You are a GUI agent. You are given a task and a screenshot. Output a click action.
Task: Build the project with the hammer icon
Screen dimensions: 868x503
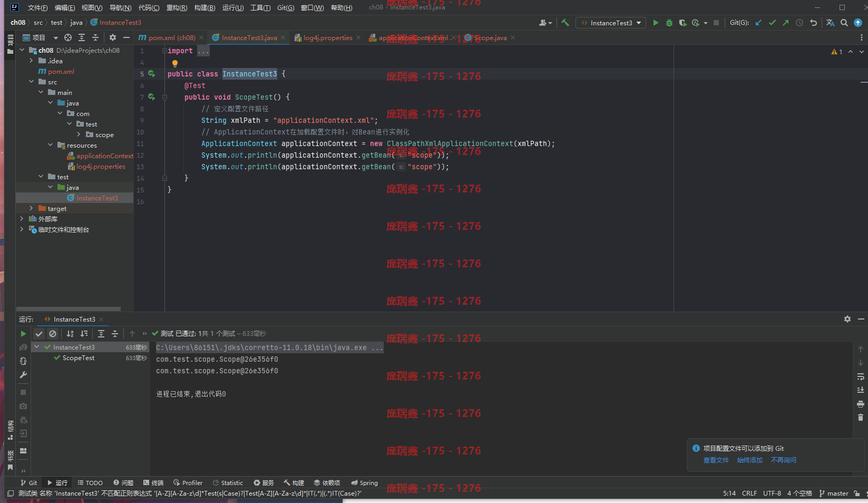(565, 23)
